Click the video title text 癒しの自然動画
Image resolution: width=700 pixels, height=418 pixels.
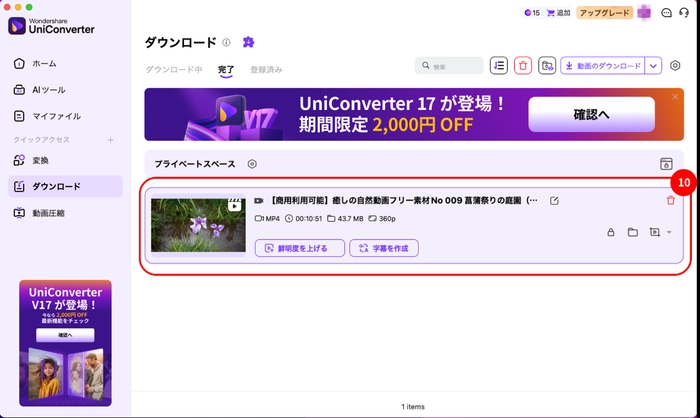pos(404,201)
